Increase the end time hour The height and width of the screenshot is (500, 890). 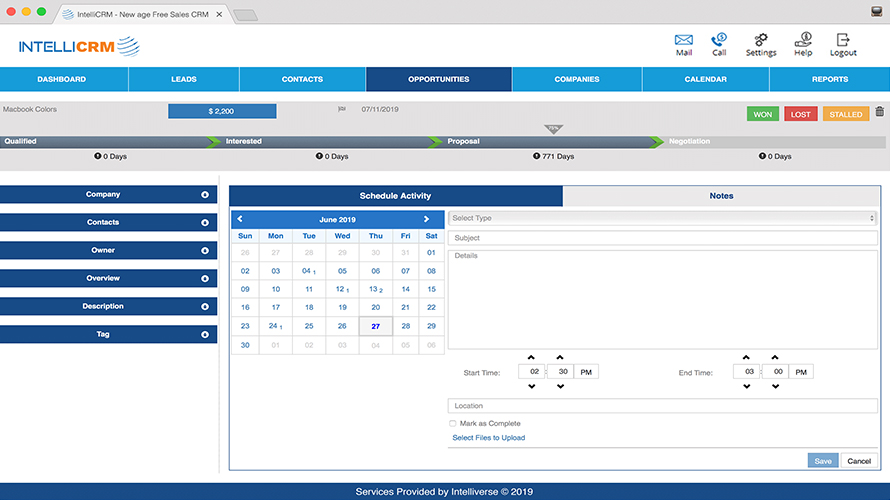click(746, 358)
